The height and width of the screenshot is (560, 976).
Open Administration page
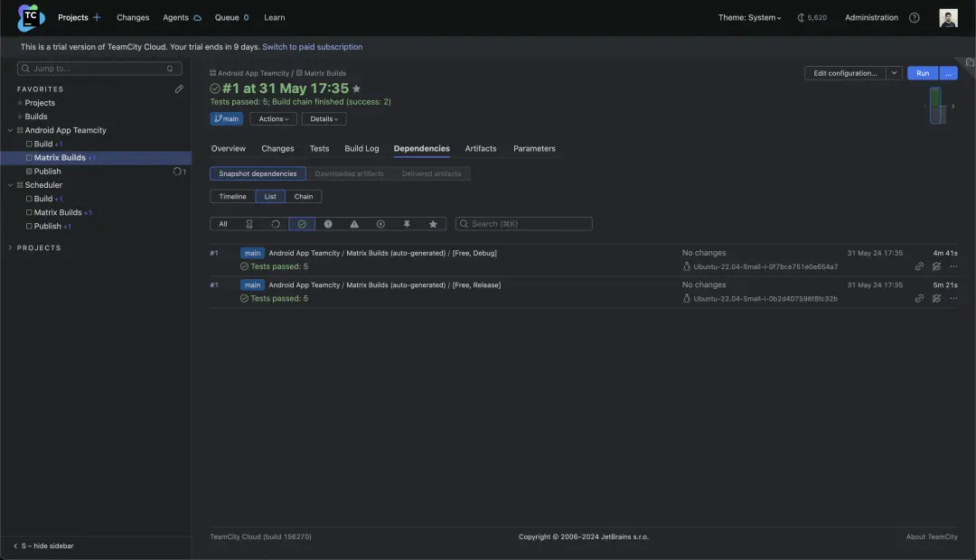tap(871, 17)
